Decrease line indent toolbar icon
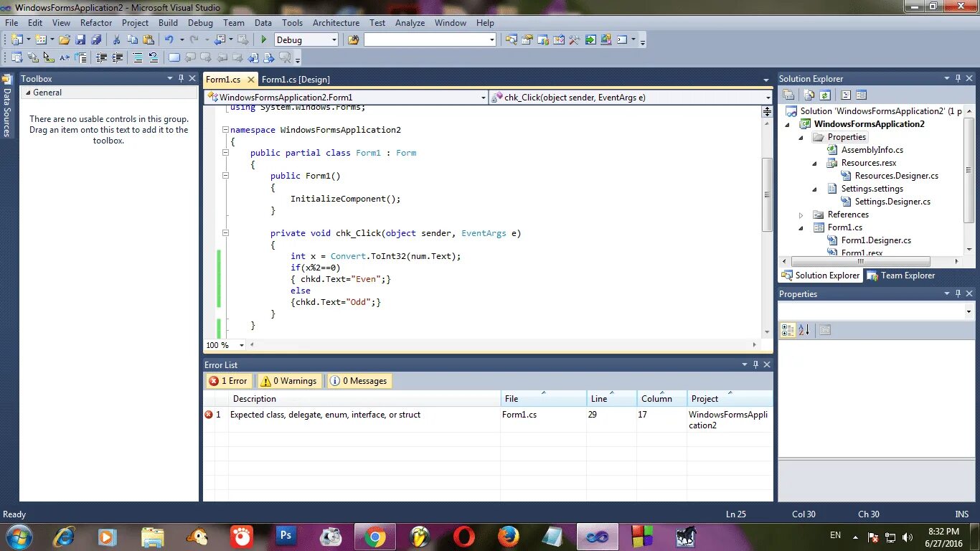This screenshot has width=980, height=551. pyautogui.click(x=101, y=58)
